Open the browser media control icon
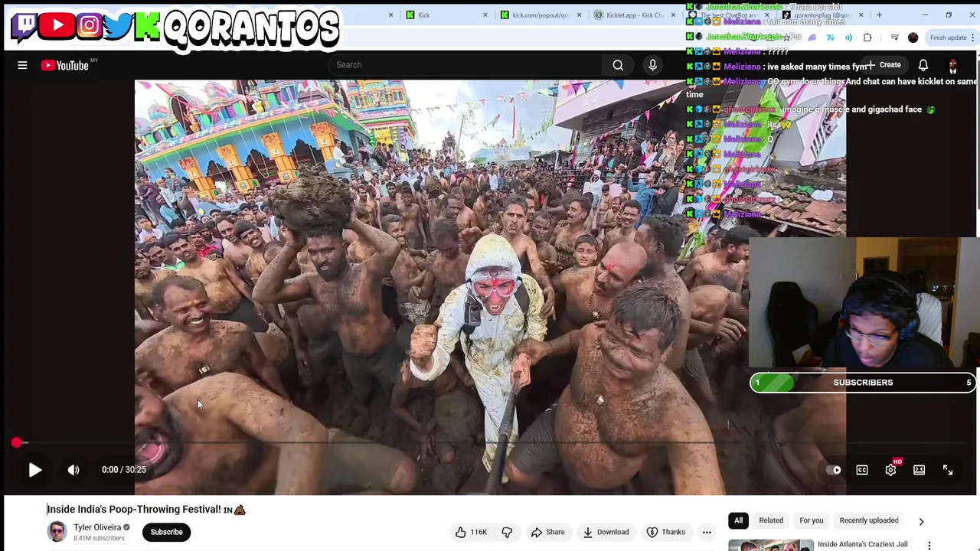The height and width of the screenshot is (551, 980). click(x=893, y=37)
